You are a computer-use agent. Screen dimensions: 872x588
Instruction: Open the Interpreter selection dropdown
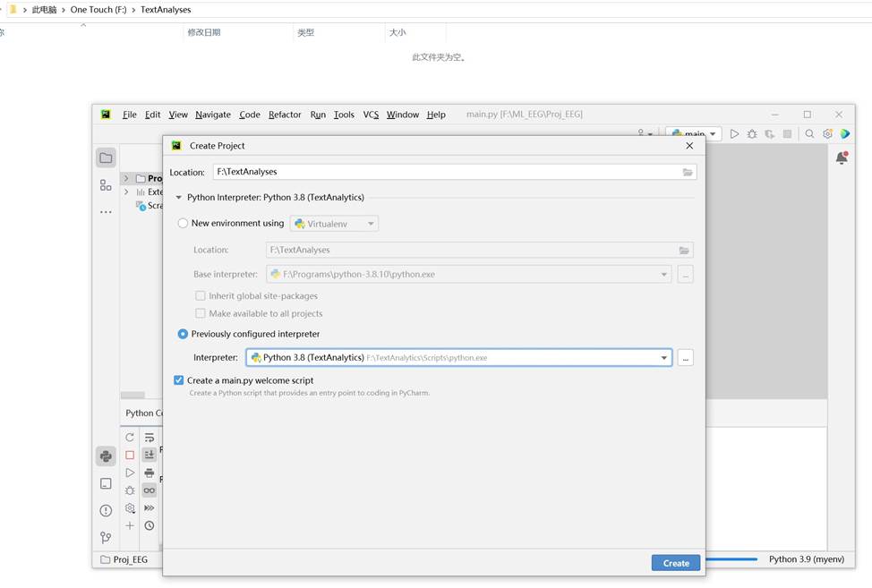(x=665, y=356)
